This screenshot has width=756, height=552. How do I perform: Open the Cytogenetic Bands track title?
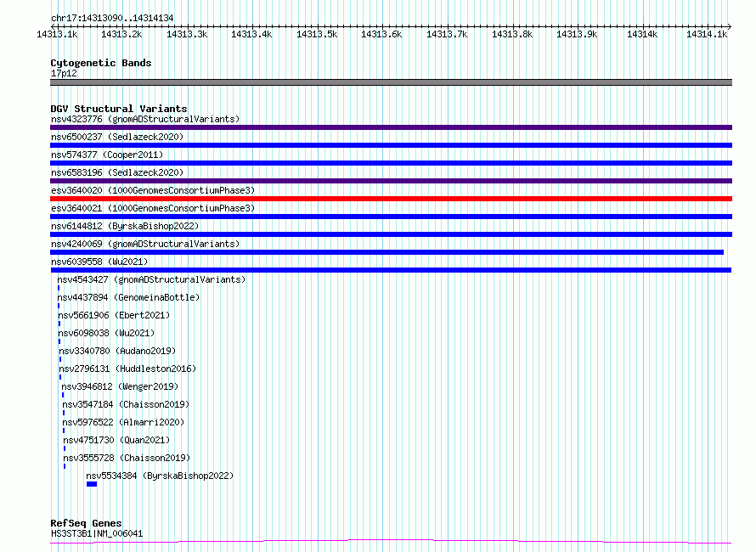[101, 63]
